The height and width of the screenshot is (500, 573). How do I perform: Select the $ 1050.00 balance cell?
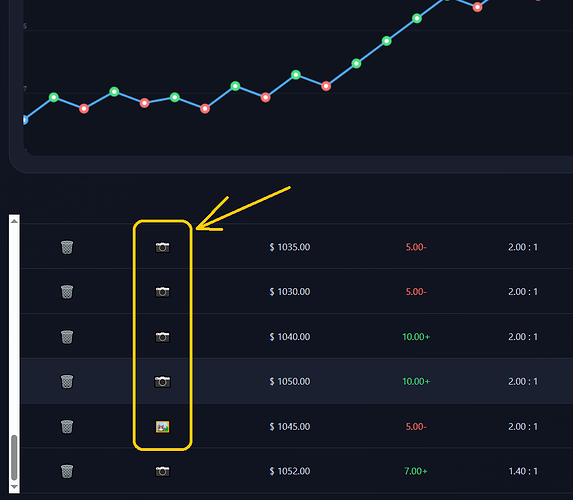tap(290, 381)
